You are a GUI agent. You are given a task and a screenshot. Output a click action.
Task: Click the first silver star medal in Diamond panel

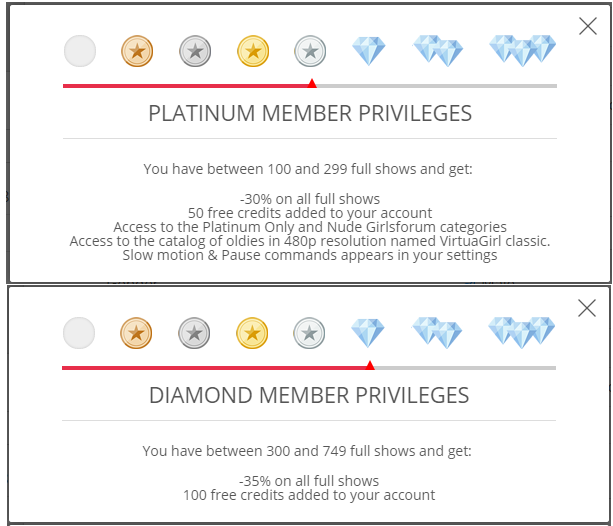click(195, 333)
